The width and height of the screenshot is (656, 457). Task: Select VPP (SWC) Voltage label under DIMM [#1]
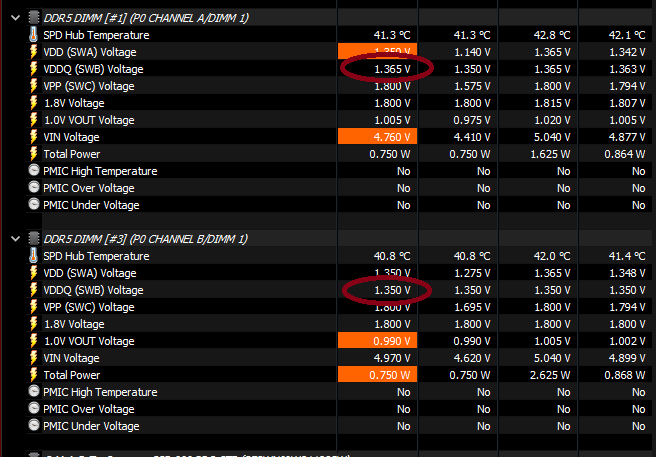point(89,86)
